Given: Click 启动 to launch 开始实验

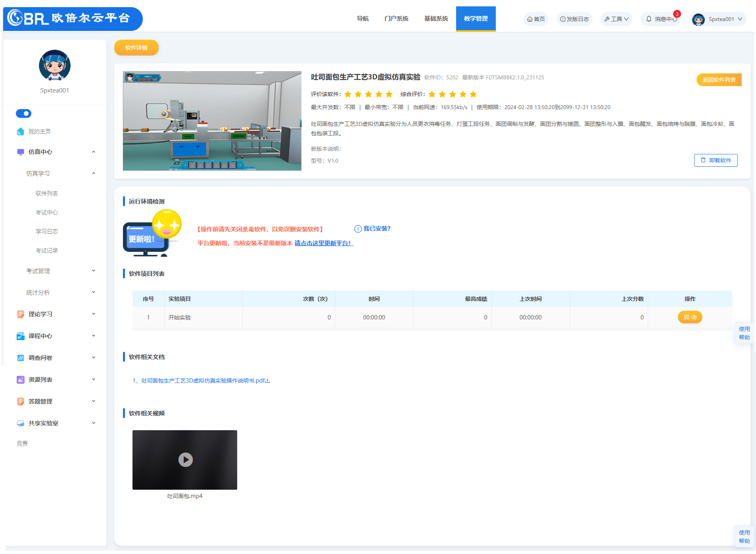Looking at the screenshot, I should coord(690,317).
